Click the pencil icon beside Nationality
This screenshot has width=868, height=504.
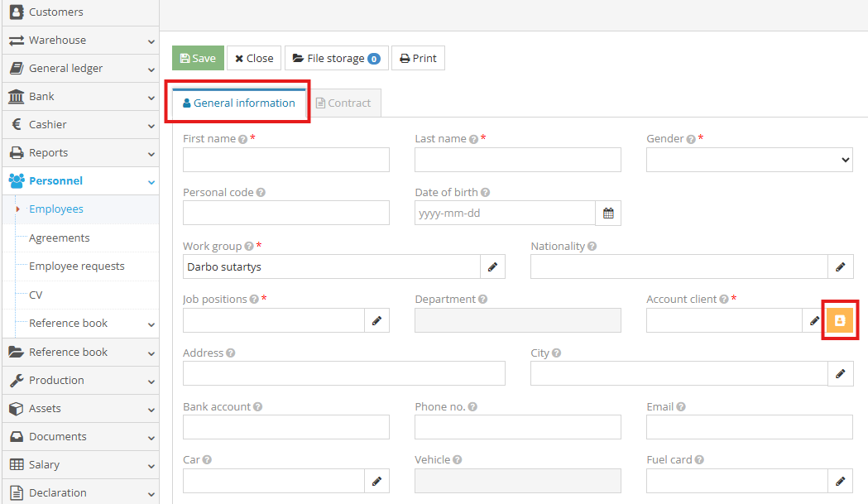pyautogui.click(x=840, y=266)
